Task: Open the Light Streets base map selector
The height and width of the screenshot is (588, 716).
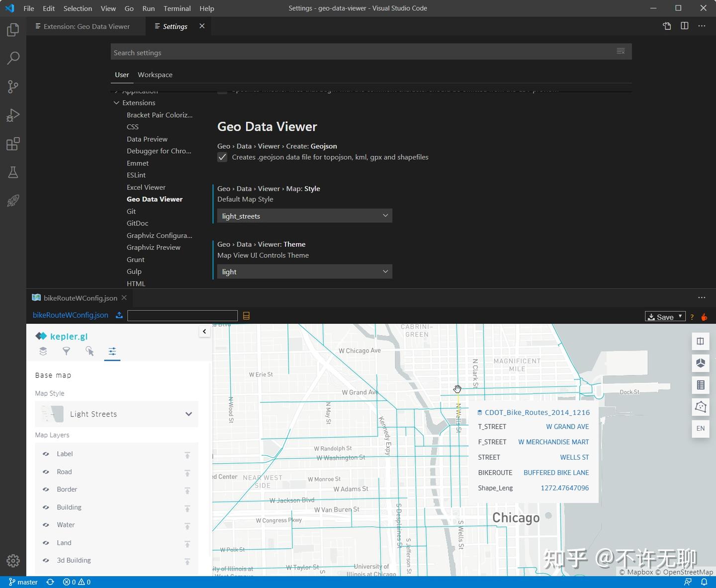Action: point(117,414)
